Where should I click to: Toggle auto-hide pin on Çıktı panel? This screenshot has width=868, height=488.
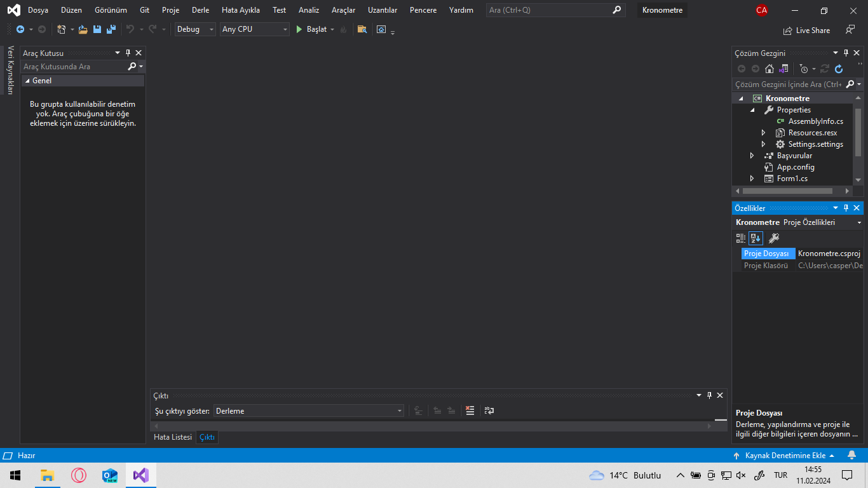point(709,395)
